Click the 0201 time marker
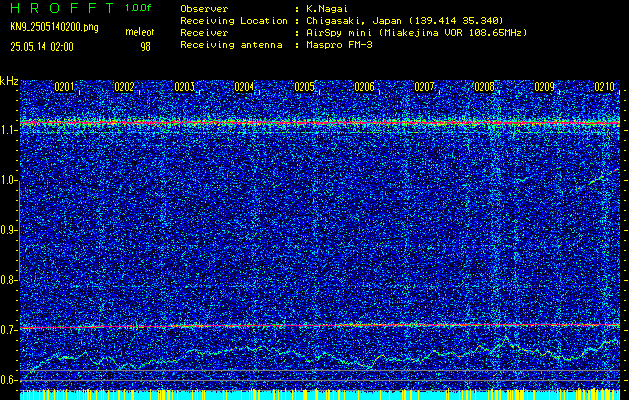This screenshot has width=629, height=400. tap(64, 87)
